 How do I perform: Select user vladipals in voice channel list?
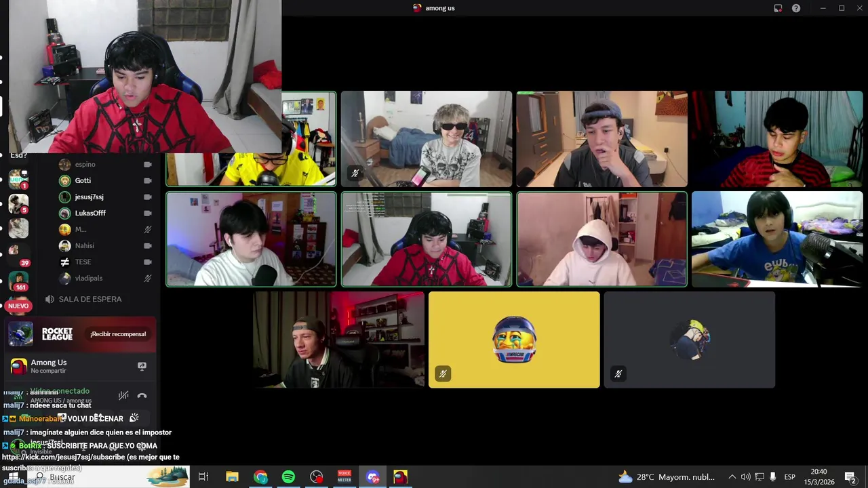point(88,278)
